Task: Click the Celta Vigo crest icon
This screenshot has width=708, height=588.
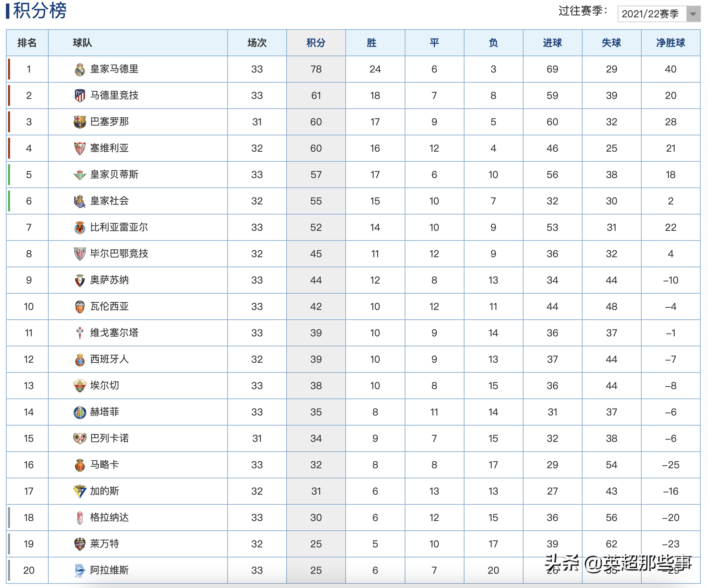Action: click(x=80, y=333)
